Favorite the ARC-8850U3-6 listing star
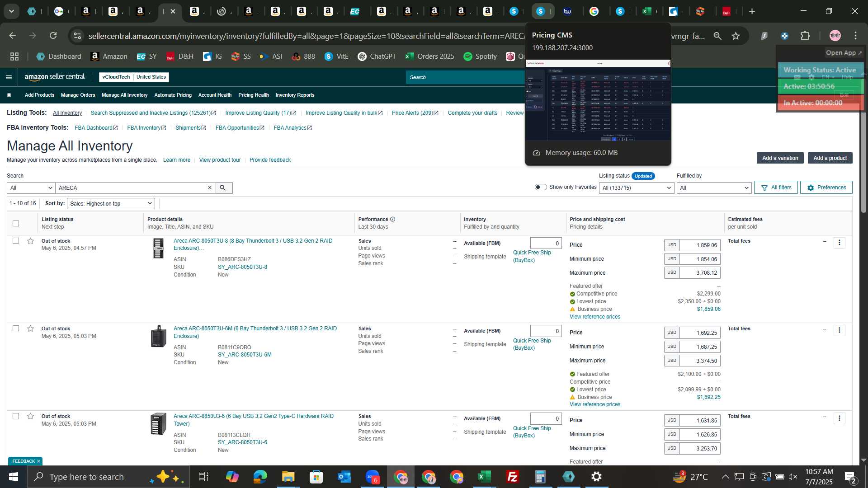868x488 pixels. 30,416
